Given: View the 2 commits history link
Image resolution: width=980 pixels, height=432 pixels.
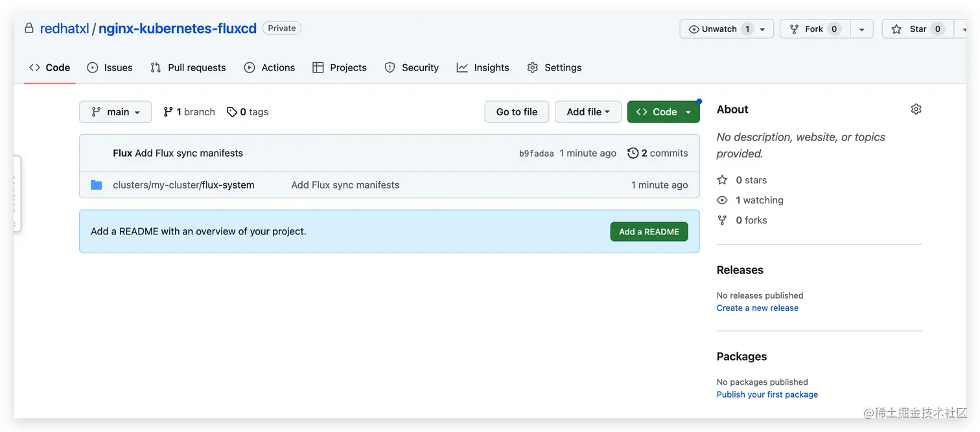Looking at the screenshot, I should 658,153.
